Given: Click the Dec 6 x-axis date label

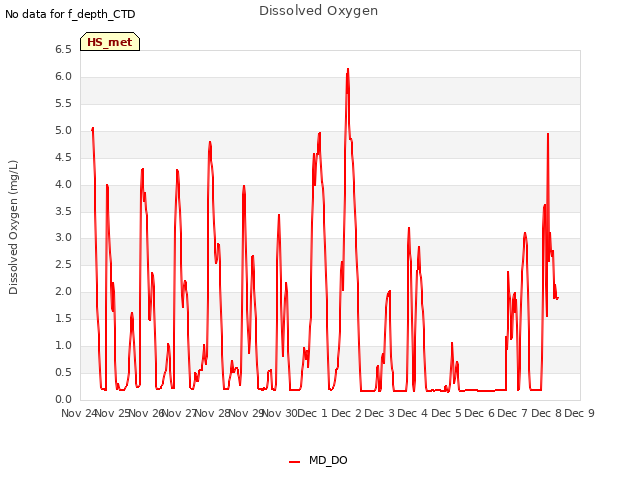Looking at the screenshot, I should (x=479, y=413).
